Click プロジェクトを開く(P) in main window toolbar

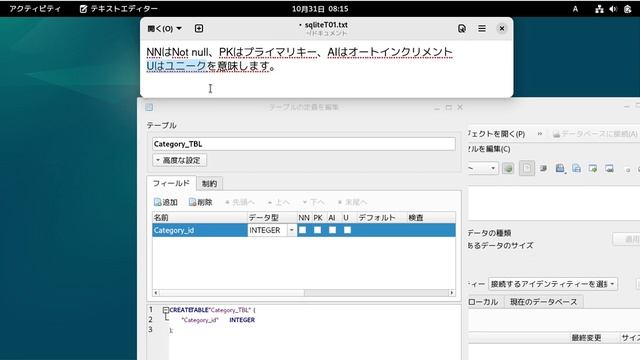point(496,134)
